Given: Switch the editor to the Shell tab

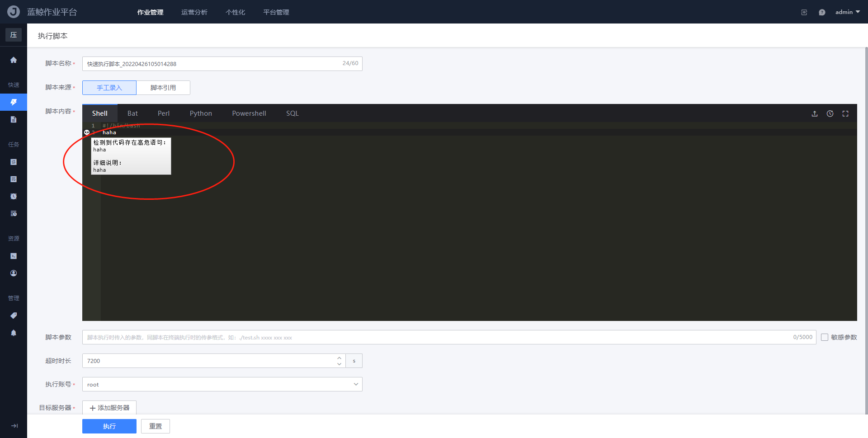Looking at the screenshot, I should (100, 113).
